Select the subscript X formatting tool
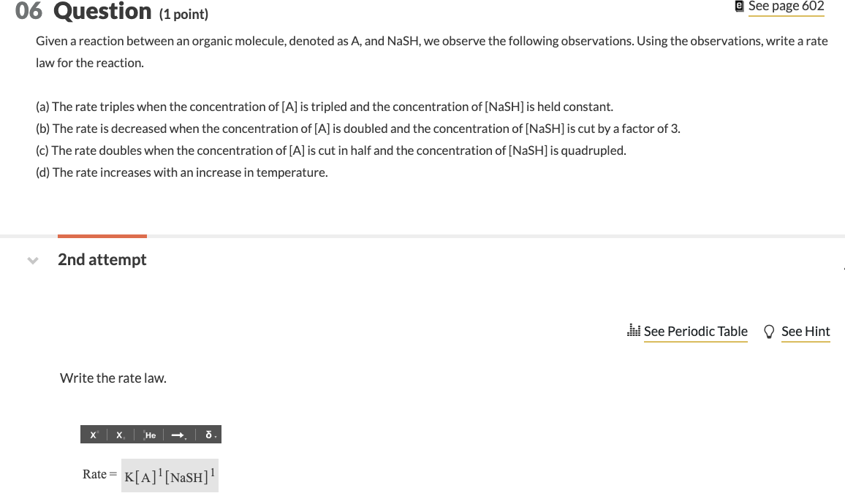 (x=118, y=434)
